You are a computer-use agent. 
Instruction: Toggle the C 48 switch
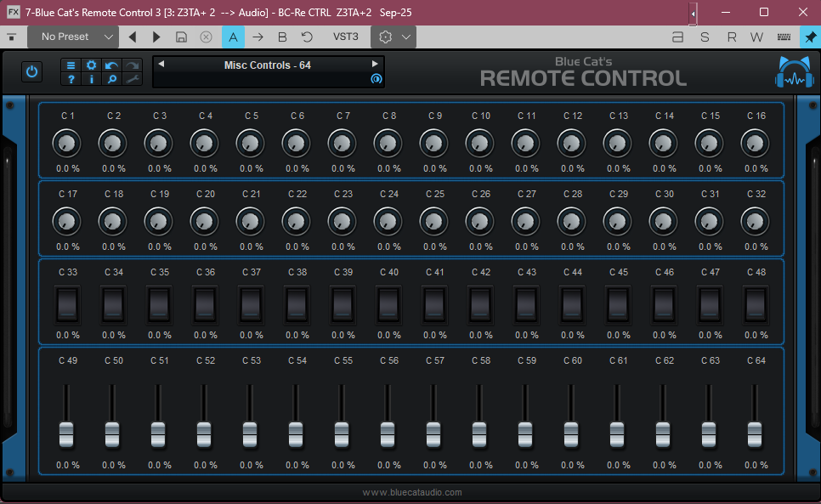tap(756, 303)
